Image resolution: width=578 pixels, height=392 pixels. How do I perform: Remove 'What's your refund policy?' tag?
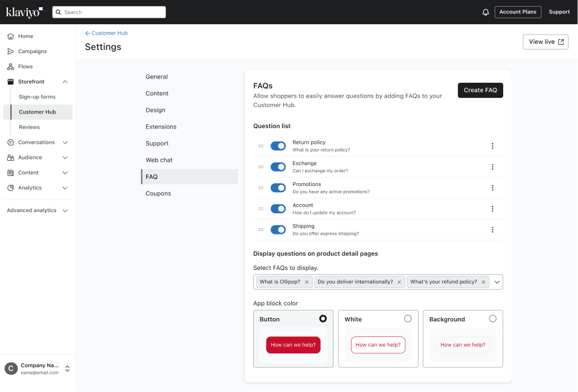coord(483,282)
